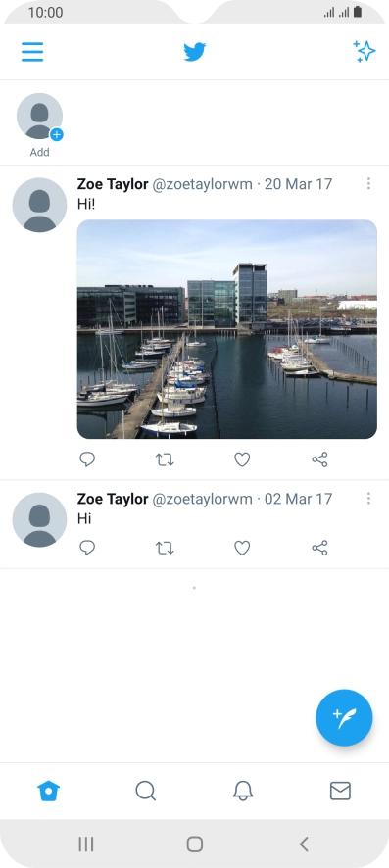Open the marina photo in tweet

[227, 329]
